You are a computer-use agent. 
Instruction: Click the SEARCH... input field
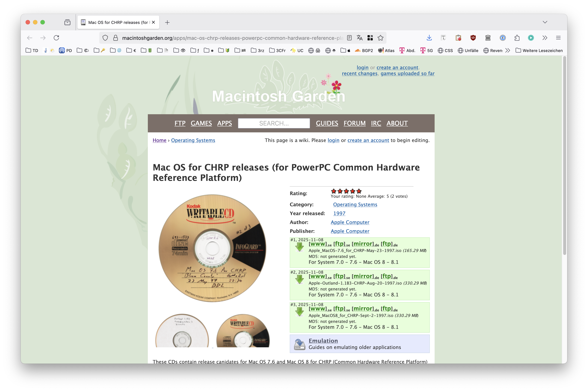(274, 123)
